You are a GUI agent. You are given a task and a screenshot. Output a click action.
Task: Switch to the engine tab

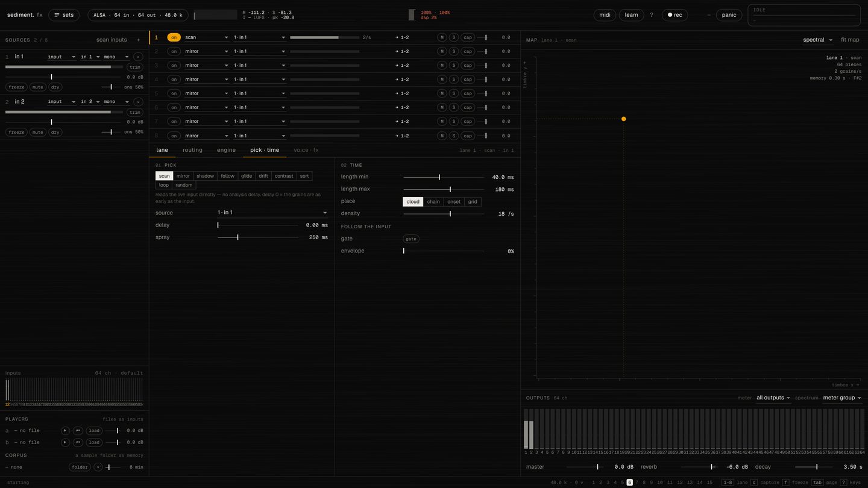227,150
